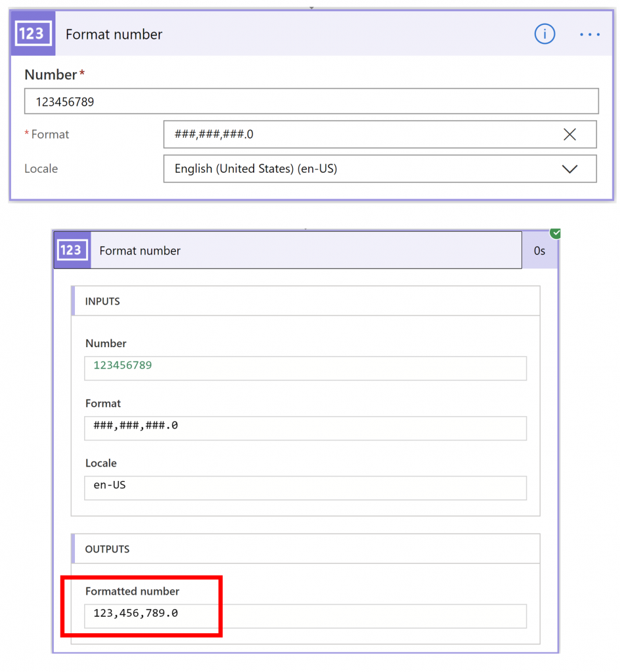Click the Format field showing ###,###,###.0
This screenshot has height=672, width=620.
point(380,135)
